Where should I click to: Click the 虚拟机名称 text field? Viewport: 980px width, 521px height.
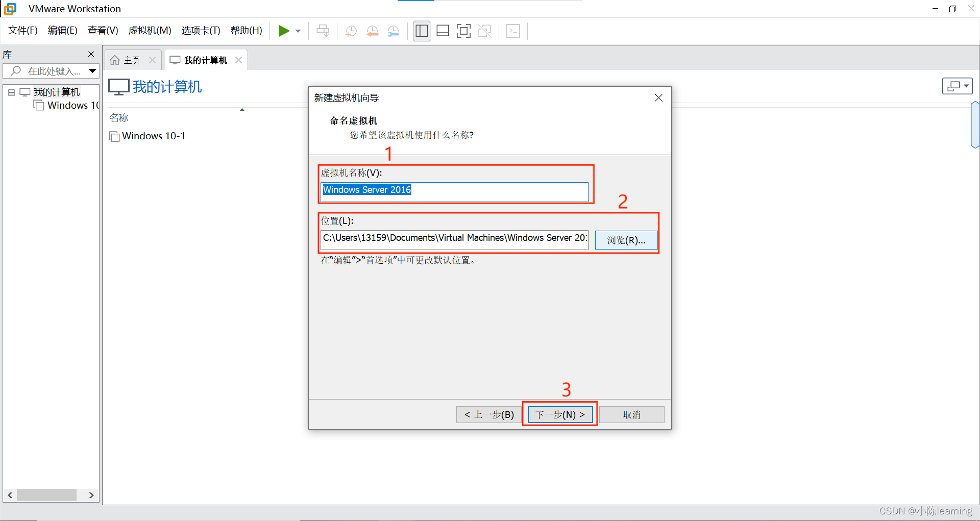tap(454, 191)
